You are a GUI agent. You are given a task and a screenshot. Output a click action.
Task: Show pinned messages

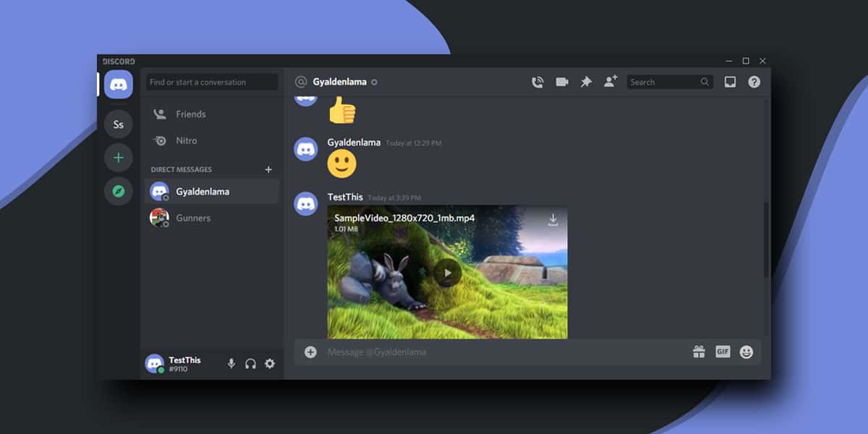point(586,82)
